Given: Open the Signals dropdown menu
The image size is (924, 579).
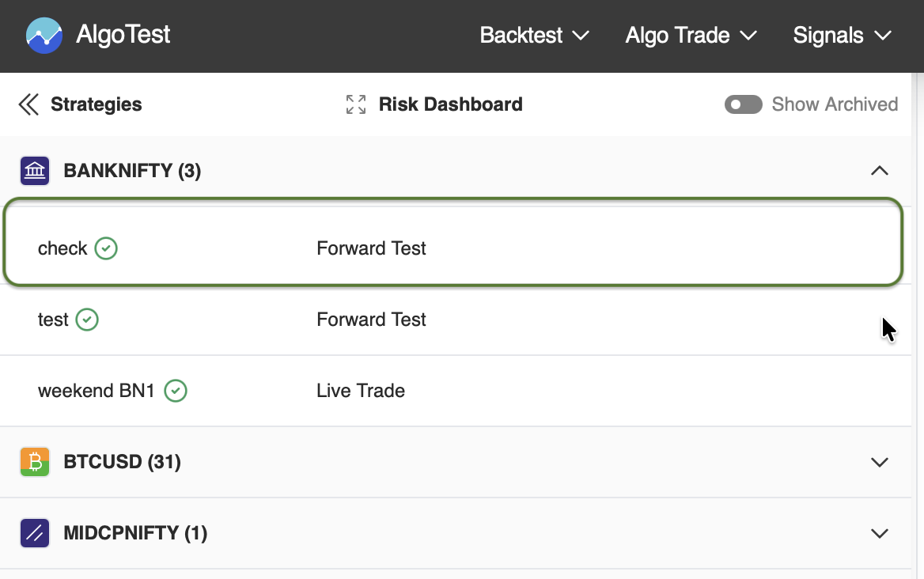Looking at the screenshot, I should (842, 36).
